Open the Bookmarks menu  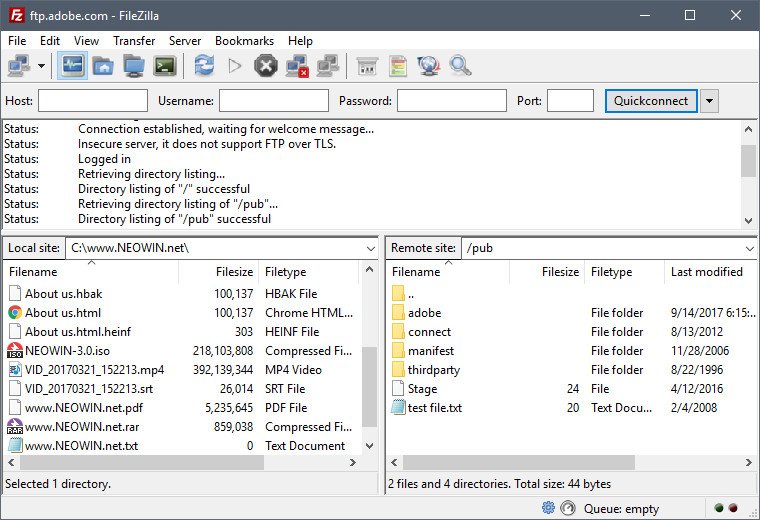click(x=244, y=41)
